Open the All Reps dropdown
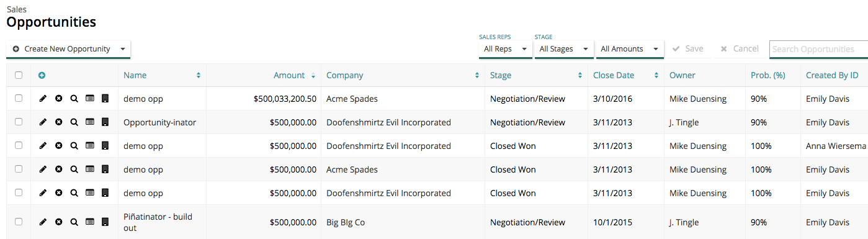Viewport: 868px width, 239px height. [505, 49]
